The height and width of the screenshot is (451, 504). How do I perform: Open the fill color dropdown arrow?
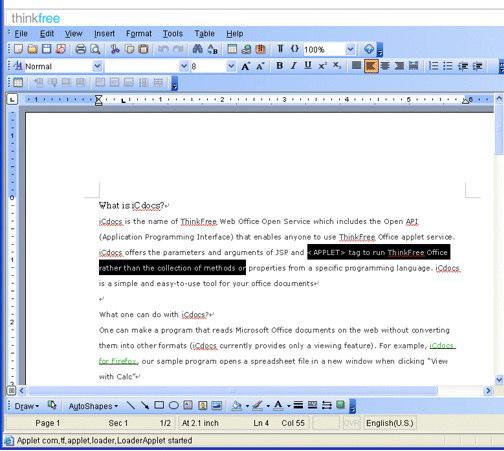[247, 406]
